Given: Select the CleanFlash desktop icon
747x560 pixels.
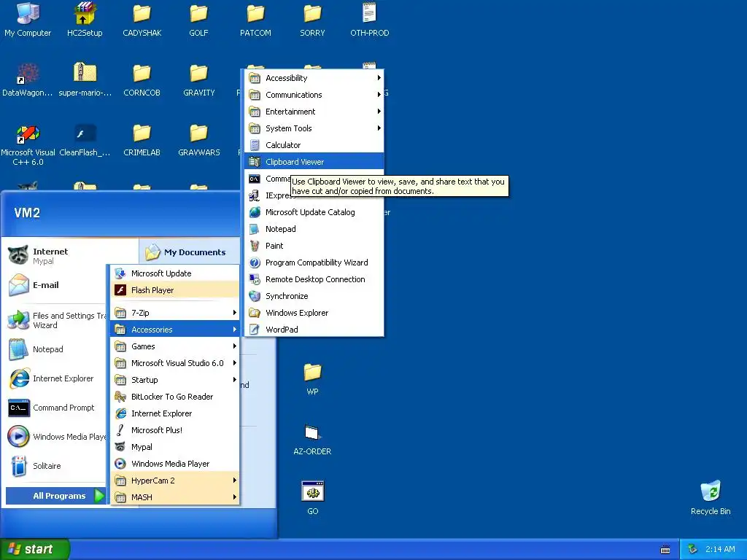Looking at the screenshot, I should click(85, 140).
